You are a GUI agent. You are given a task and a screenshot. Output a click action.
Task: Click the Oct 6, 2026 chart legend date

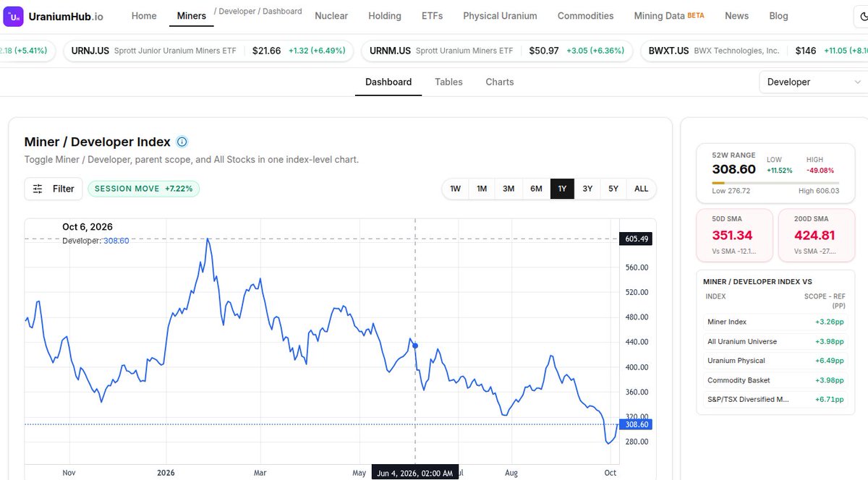(88, 227)
